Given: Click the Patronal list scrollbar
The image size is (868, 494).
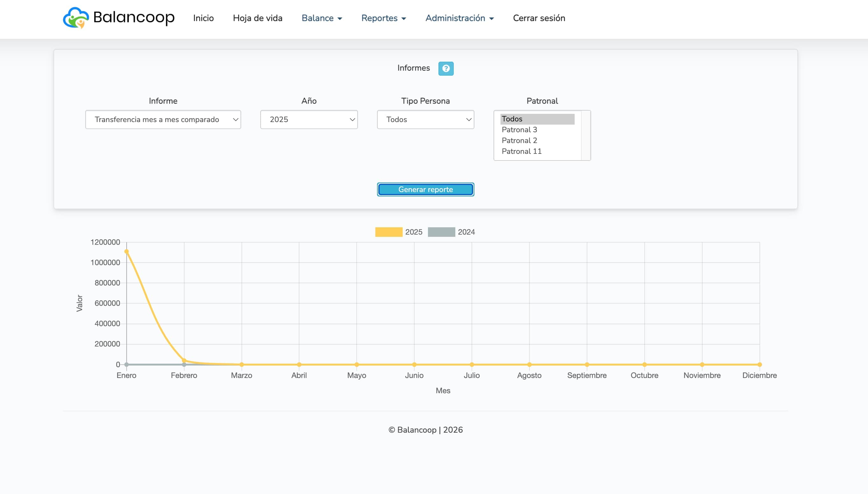Looking at the screenshot, I should [585, 135].
